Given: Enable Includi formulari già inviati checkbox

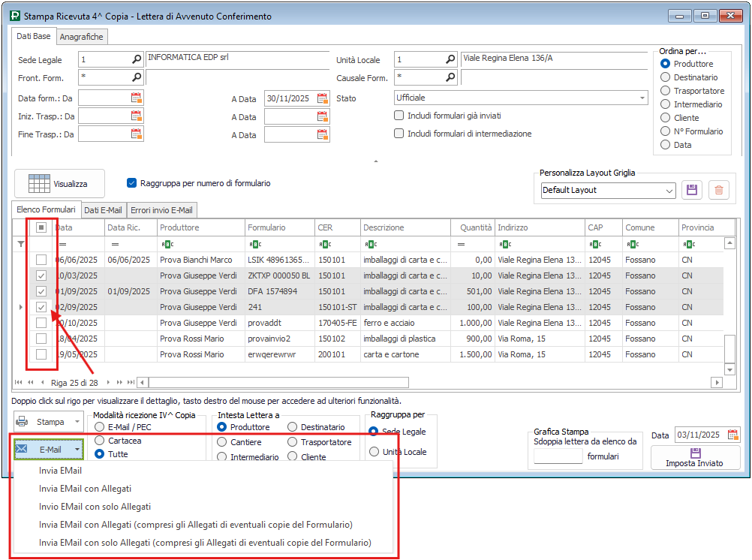Looking at the screenshot, I should pyautogui.click(x=399, y=116).
